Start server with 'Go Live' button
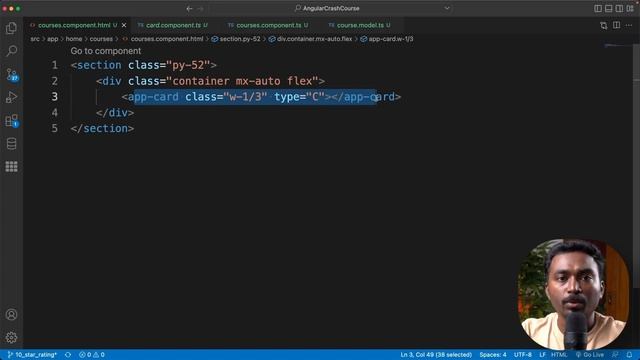The image size is (640, 360). 589,355
